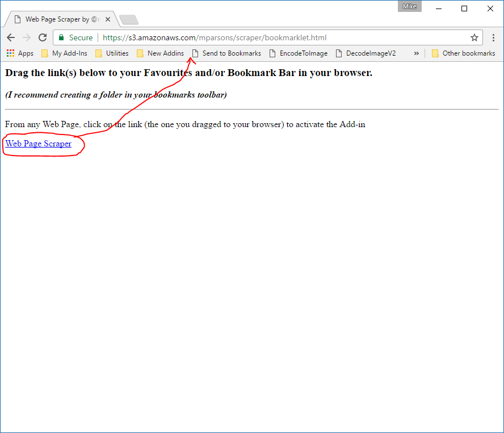Click the 'I recommend creating a folder' text

click(116, 95)
